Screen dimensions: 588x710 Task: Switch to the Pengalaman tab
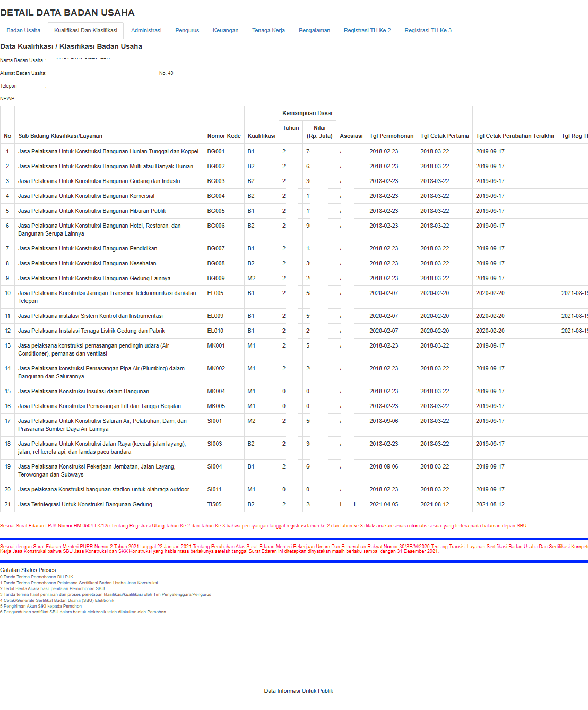coord(314,30)
